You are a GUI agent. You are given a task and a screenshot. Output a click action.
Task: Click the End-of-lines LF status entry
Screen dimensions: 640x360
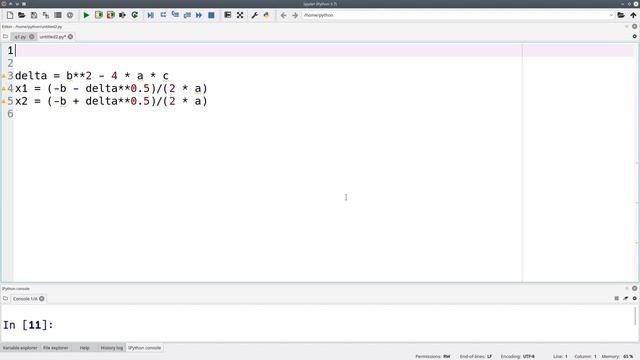(x=476, y=356)
